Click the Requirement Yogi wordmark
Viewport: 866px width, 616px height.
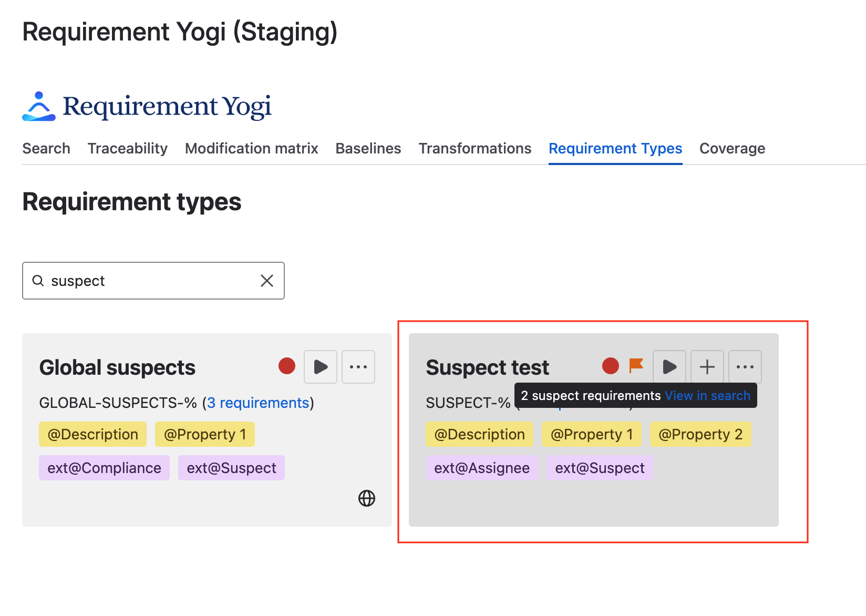tap(167, 107)
